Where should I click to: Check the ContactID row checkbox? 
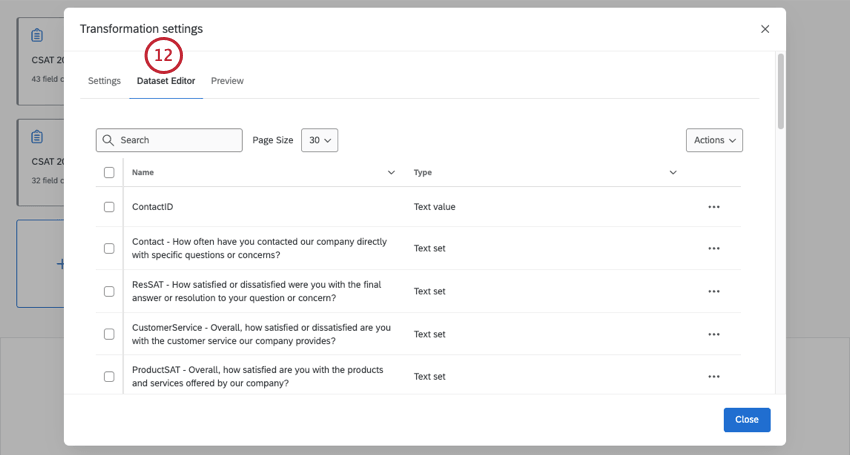point(109,207)
